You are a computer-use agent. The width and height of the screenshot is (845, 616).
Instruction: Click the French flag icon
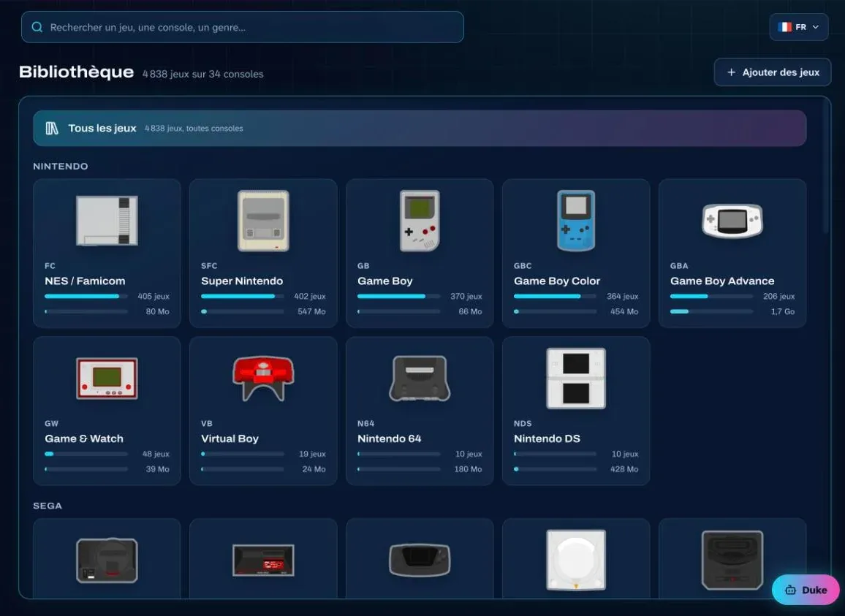[784, 27]
